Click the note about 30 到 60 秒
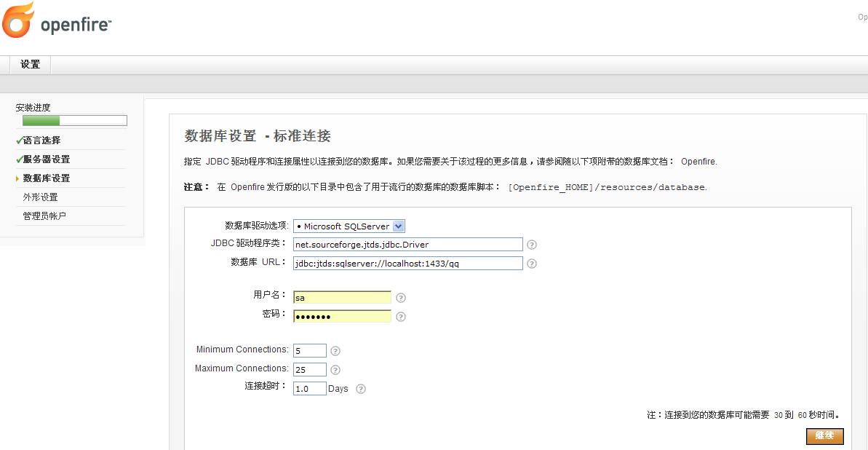The width and height of the screenshot is (868, 450). [x=744, y=414]
